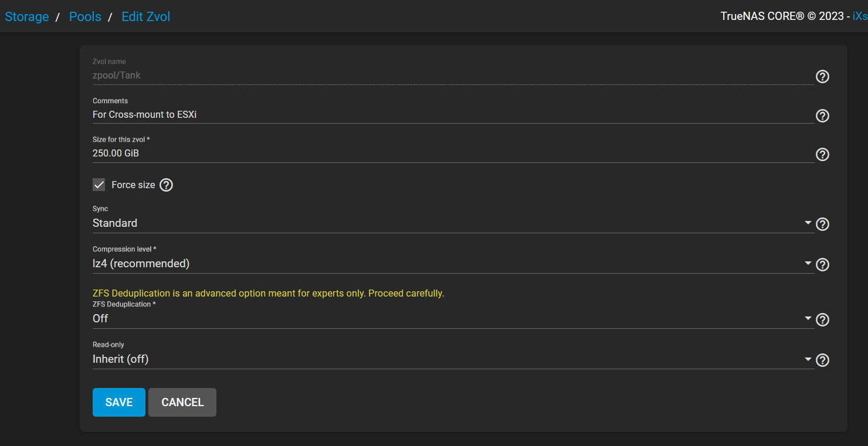Expand the Read-only Inherit (off) dropdown
The height and width of the screenshot is (446, 868).
453,359
